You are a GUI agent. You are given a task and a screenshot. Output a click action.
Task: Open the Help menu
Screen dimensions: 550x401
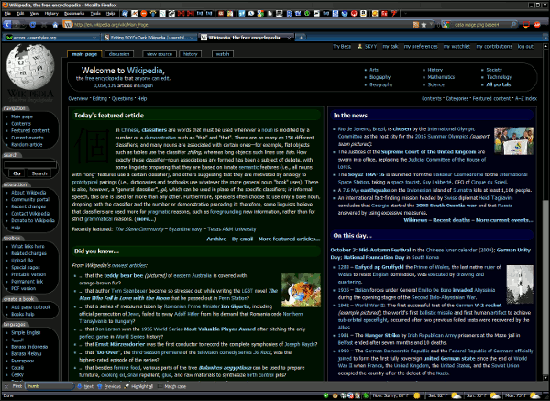coord(110,14)
